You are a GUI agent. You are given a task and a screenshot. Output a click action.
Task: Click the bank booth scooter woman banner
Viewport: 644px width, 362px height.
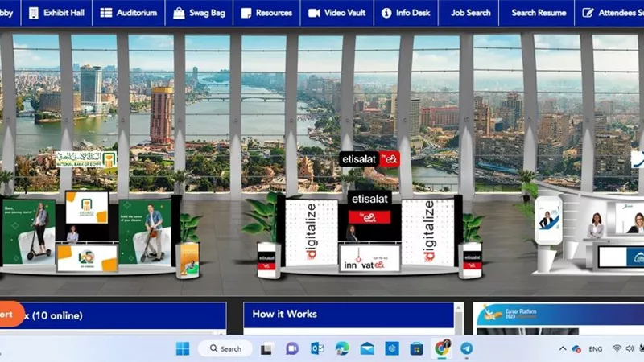[x=29, y=232]
